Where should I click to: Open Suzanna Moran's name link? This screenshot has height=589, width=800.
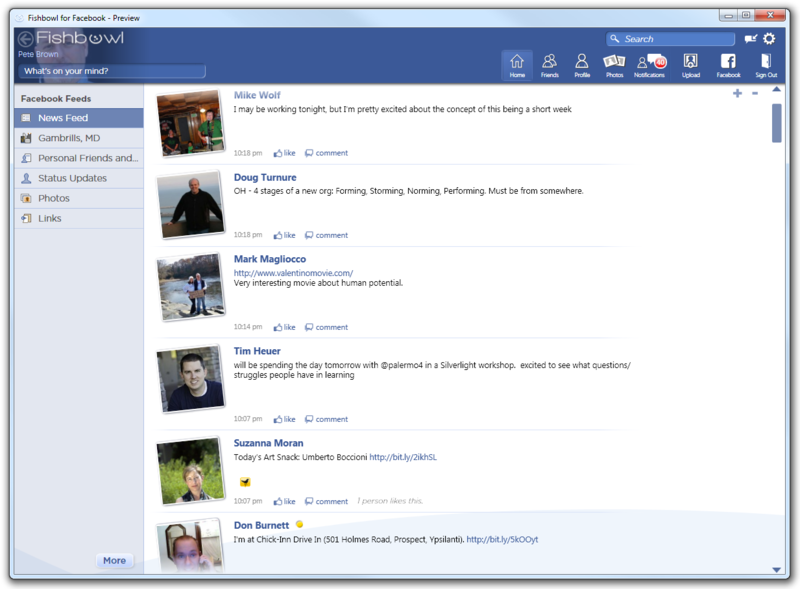(268, 443)
